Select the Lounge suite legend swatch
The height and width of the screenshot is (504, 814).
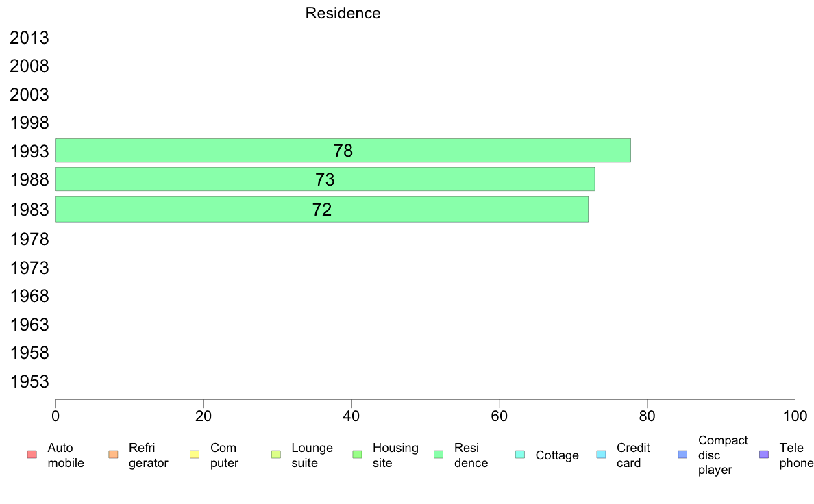[276, 455]
